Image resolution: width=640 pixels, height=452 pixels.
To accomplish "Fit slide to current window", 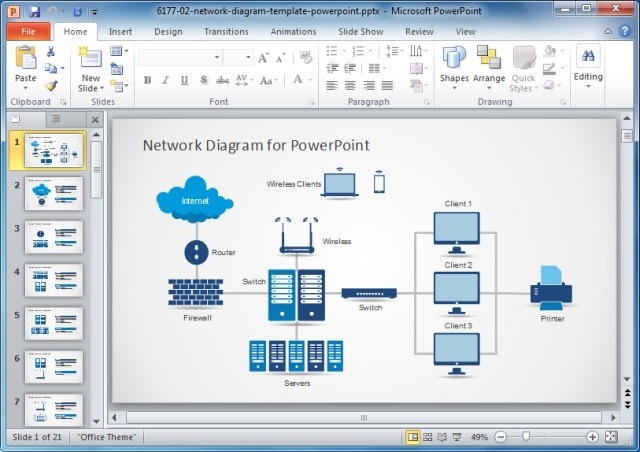I will click(x=610, y=437).
